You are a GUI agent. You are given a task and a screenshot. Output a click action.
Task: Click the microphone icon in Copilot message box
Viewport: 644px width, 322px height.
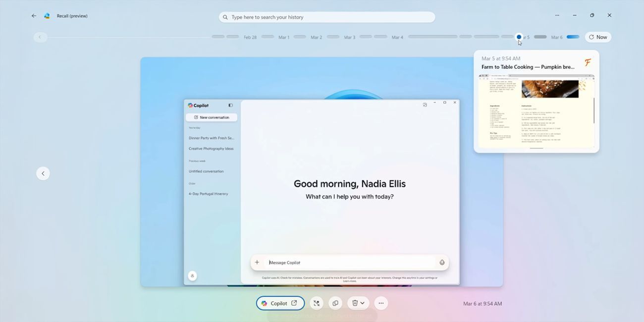point(442,263)
